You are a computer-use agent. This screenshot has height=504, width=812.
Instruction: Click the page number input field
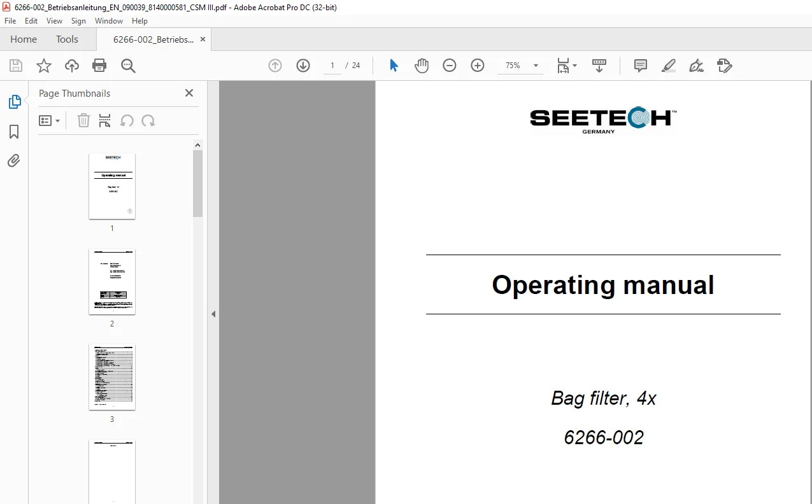(332, 66)
